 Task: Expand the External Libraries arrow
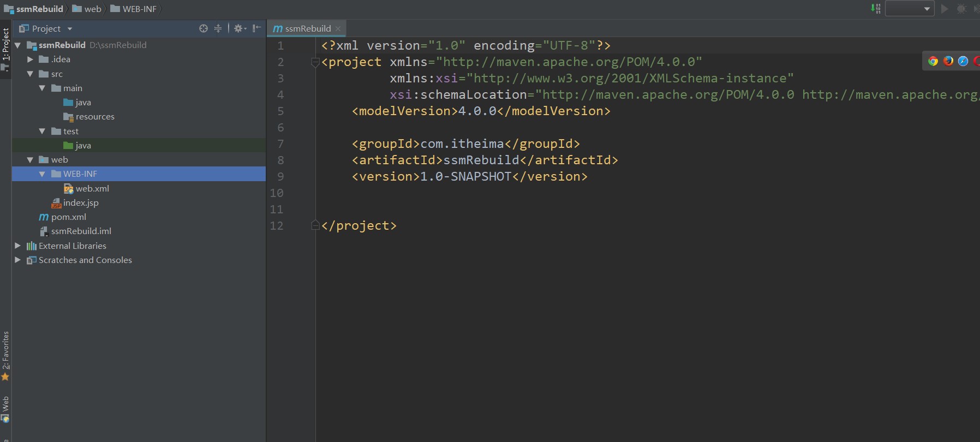(x=17, y=246)
